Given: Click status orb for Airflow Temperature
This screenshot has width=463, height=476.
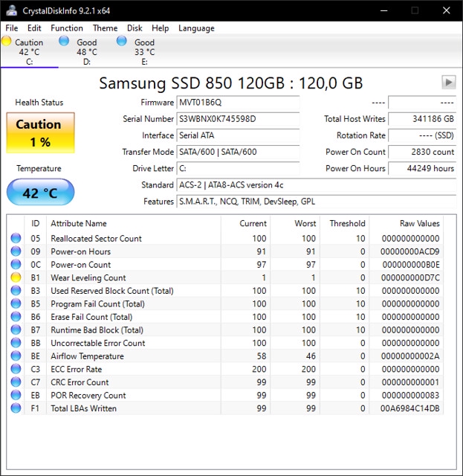Looking at the screenshot, I should [x=16, y=356].
